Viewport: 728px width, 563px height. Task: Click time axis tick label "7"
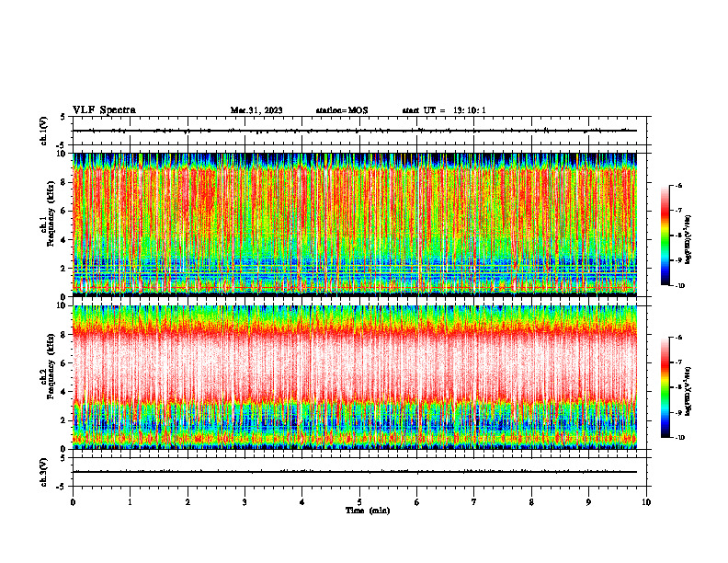point(474,502)
